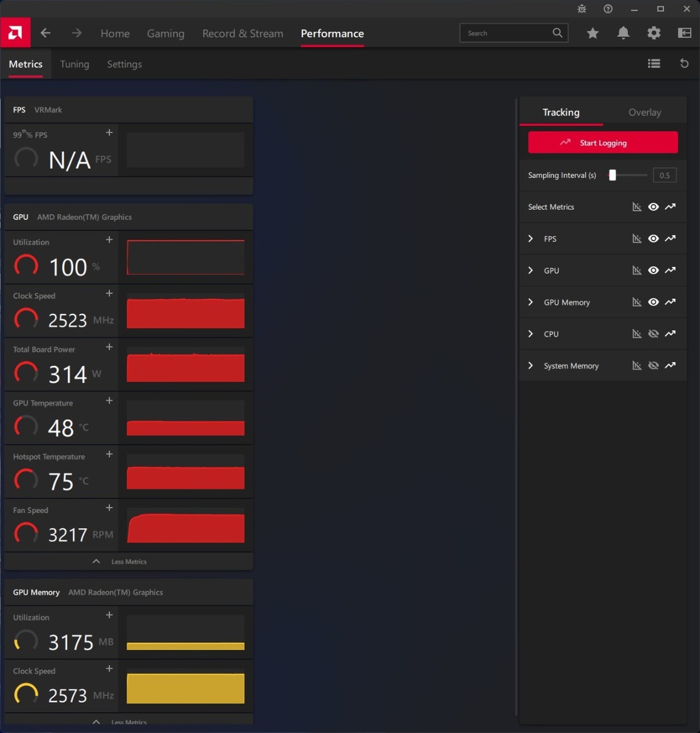The height and width of the screenshot is (733, 700).
Task: Open favorites star icon
Action: tap(592, 33)
